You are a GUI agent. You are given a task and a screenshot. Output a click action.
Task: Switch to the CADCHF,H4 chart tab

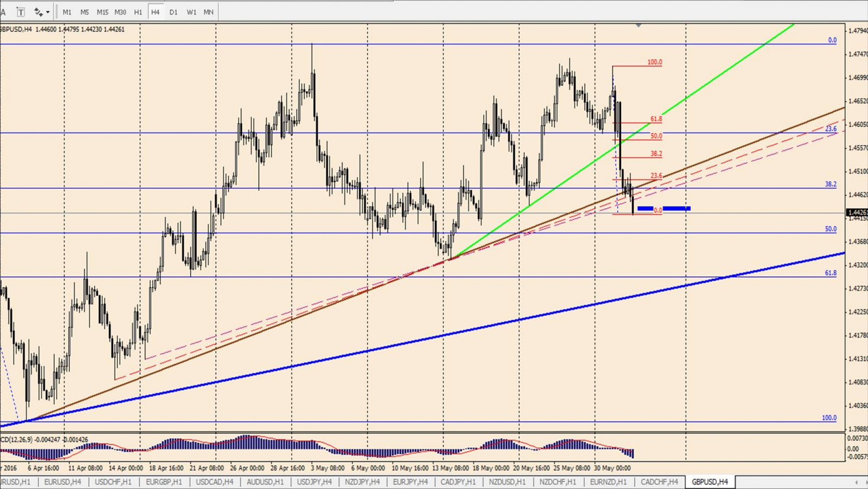[x=659, y=482]
